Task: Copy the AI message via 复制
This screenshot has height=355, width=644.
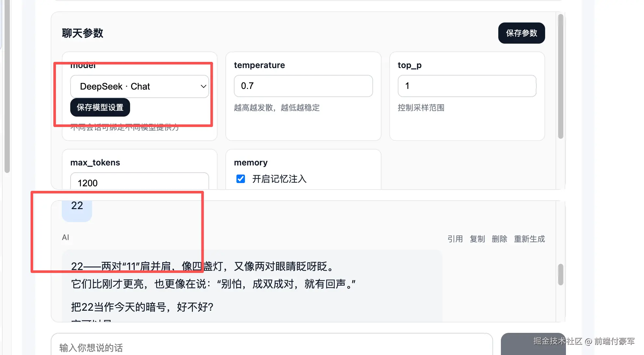Action: (477, 239)
